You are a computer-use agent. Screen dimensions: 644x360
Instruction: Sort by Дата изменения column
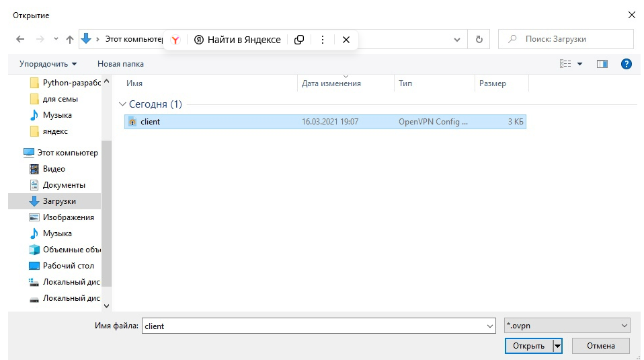[331, 83]
